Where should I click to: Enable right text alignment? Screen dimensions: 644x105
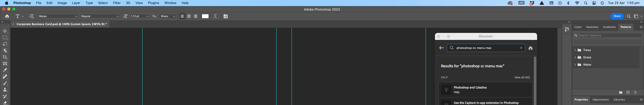pyautogui.click(x=195, y=16)
